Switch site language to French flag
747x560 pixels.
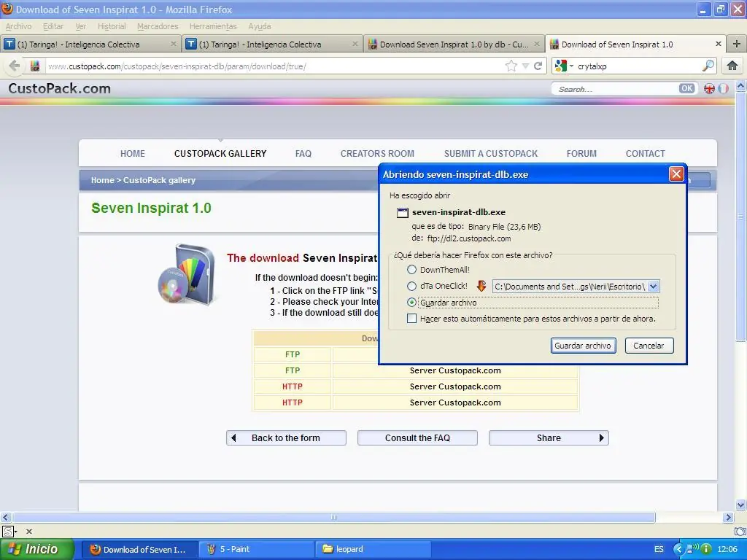point(723,88)
